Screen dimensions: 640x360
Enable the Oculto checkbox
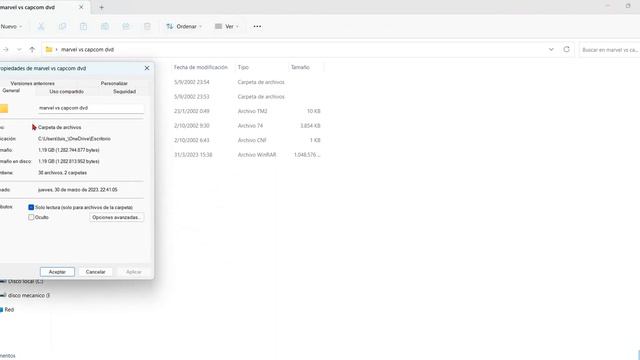[31, 217]
